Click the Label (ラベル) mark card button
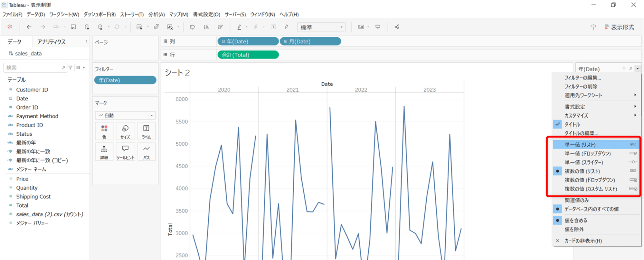 pyautogui.click(x=147, y=131)
